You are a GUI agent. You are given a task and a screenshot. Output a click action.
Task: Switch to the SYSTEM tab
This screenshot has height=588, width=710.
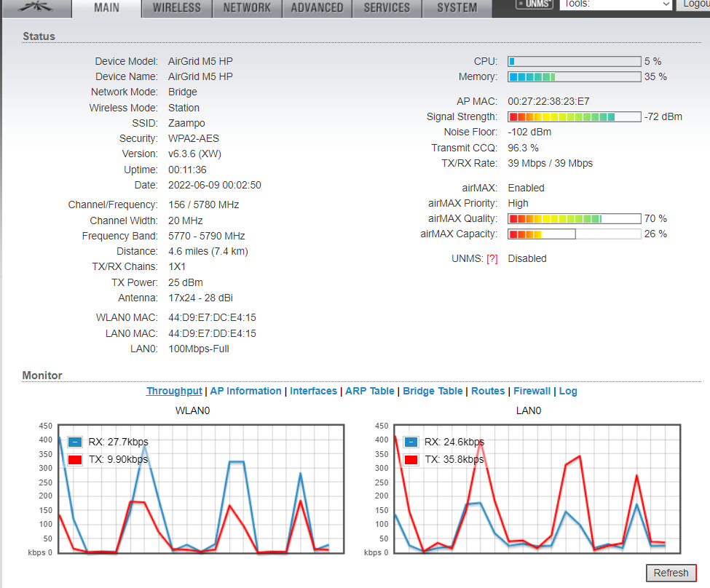[457, 8]
